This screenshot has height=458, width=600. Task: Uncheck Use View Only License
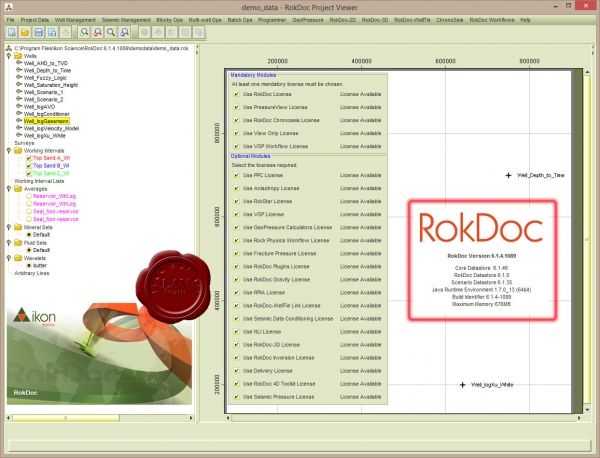click(x=236, y=133)
